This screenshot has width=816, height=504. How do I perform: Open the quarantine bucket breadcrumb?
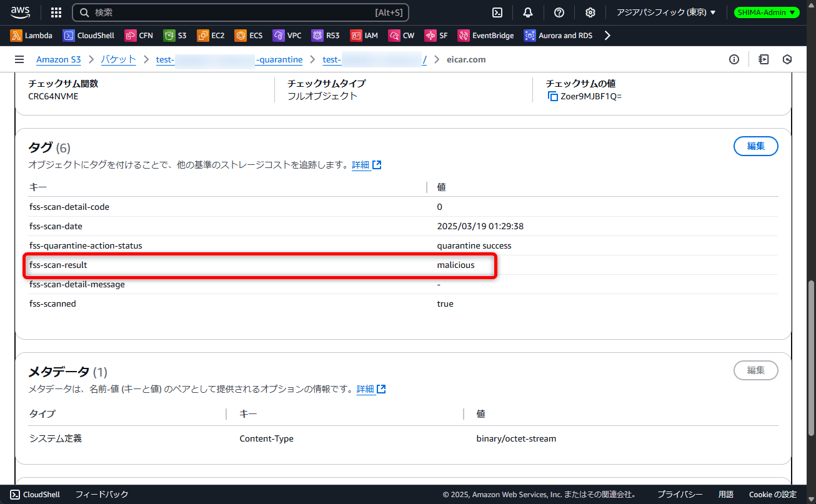point(229,59)
